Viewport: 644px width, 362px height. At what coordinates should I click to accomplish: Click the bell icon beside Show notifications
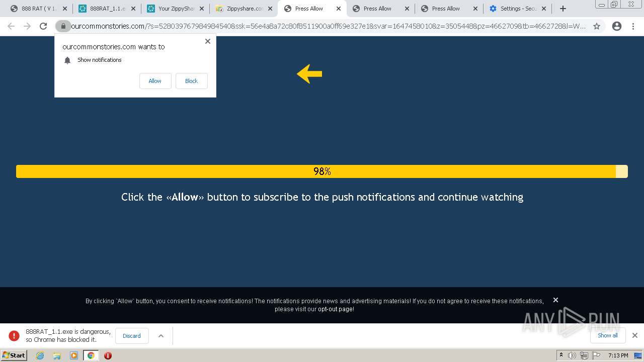tap(67, 60)
